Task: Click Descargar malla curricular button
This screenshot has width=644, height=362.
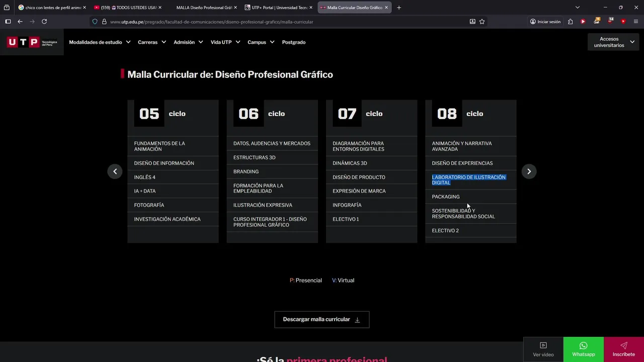Action: pos(321,319)
